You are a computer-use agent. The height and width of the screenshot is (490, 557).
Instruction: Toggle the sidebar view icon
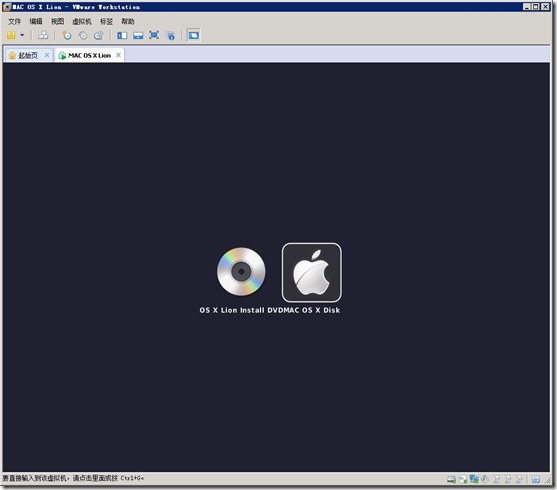pyautogui.click(x=122, y=35)
